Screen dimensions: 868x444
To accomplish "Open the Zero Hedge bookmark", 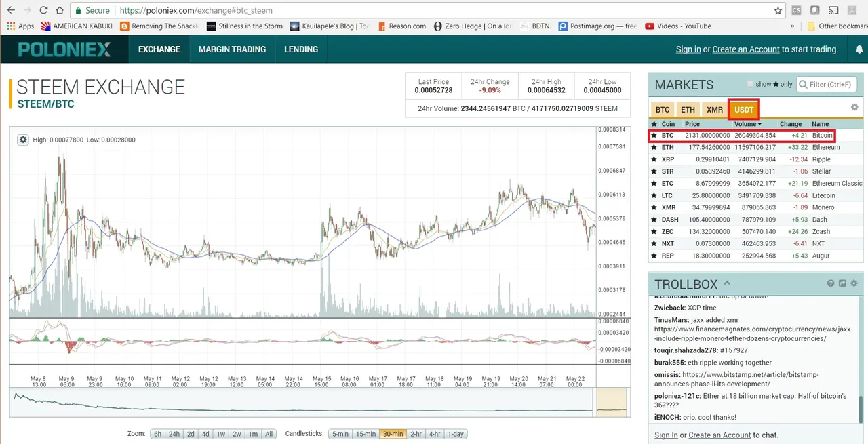I will point(473,26).
